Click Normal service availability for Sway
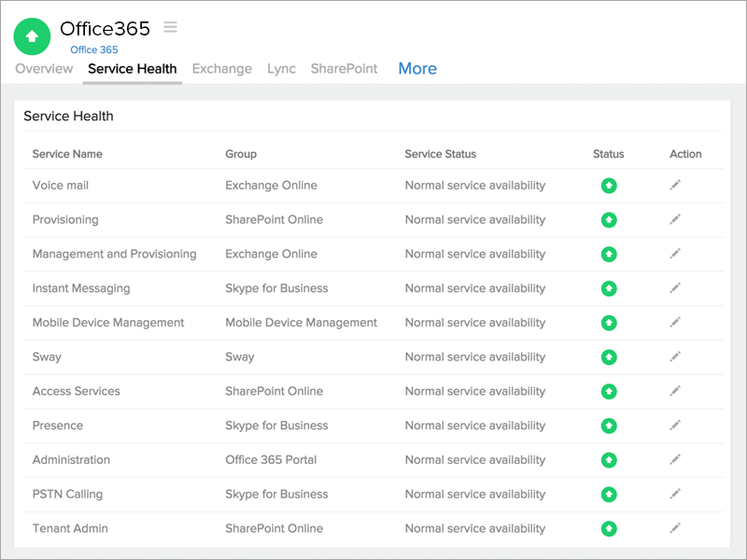 475,357
